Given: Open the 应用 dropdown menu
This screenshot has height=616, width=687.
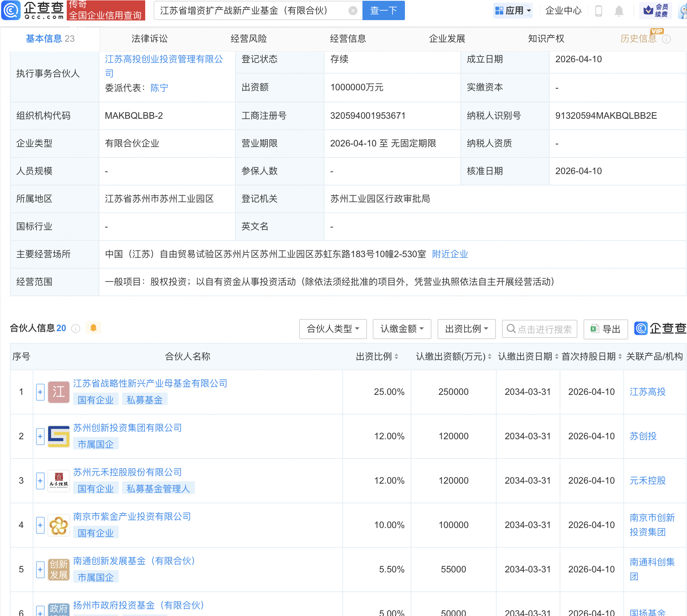Looking at the screenshot, I should pyautogui.click(x=513, y=11).
